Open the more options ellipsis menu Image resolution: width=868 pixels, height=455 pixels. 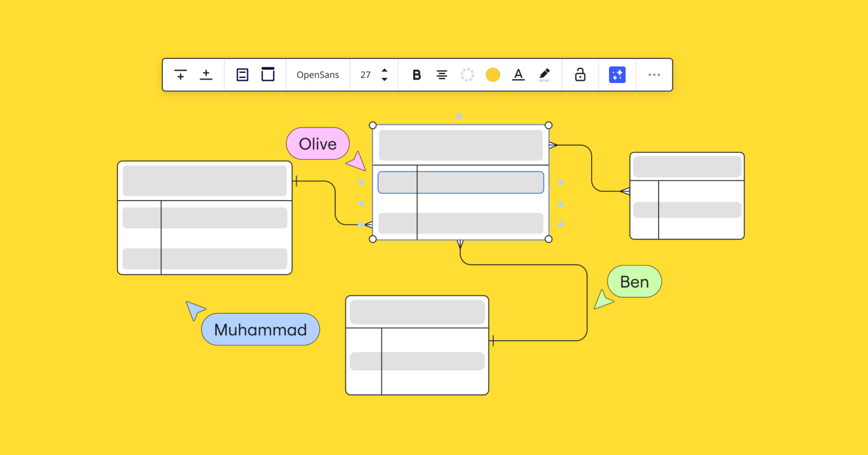tap(654, 75)
